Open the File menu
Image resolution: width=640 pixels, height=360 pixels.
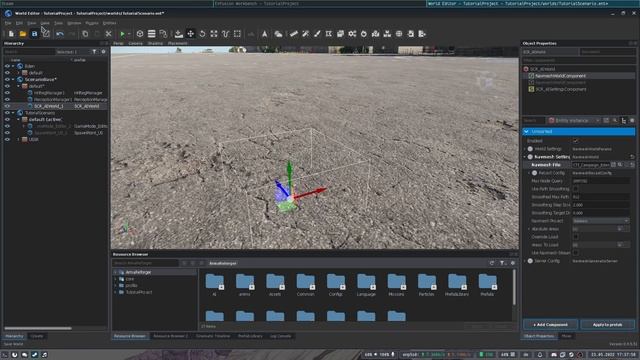click(8, 23)
